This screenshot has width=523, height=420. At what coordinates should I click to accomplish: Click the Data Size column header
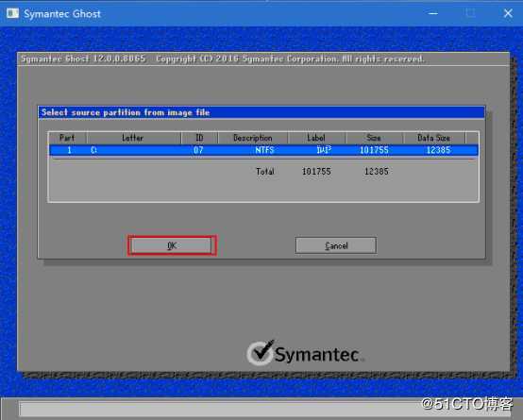(433, 138)
